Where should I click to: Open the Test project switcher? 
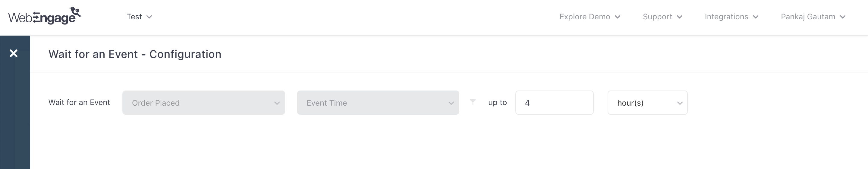(x=134, y=17)
